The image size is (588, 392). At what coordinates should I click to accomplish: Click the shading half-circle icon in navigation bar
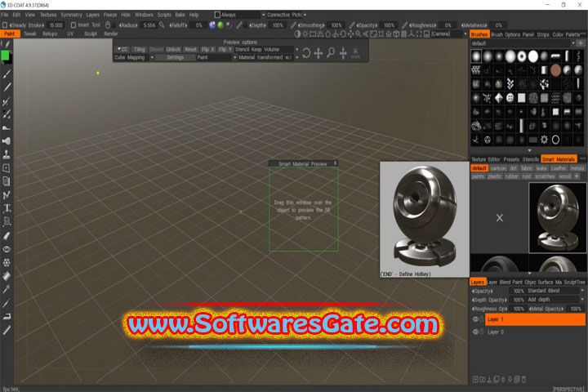coord(298,34)
